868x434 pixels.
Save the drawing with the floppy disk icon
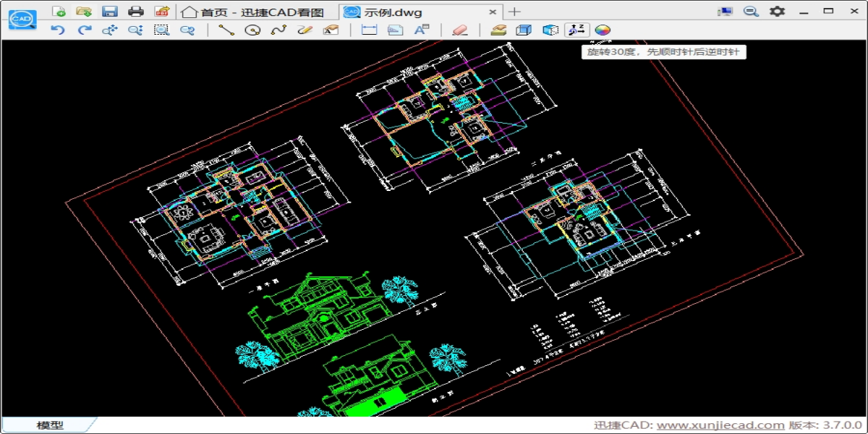[110, 12]
